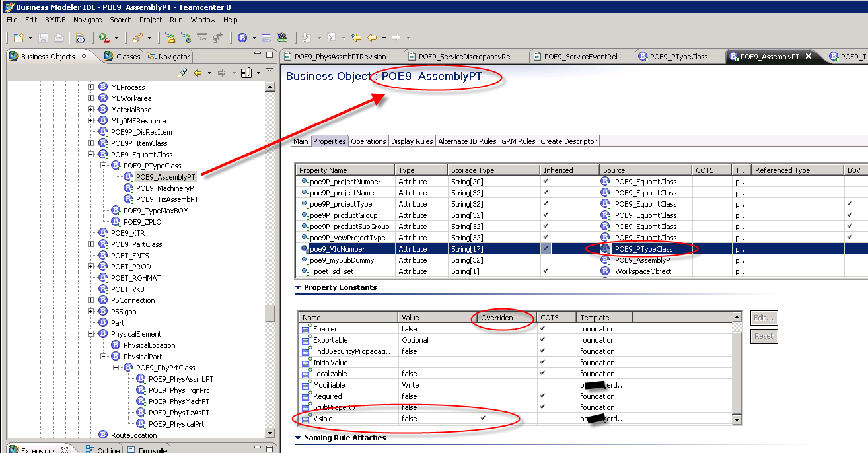Click the Save toolbar icon
Screen dimensions: 868x453
pos(44,38)
